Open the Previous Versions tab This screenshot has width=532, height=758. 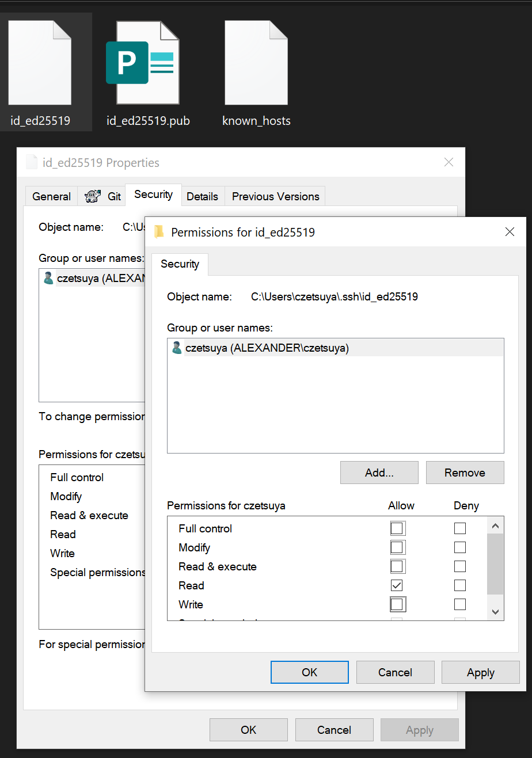click(x=275, y=196)
